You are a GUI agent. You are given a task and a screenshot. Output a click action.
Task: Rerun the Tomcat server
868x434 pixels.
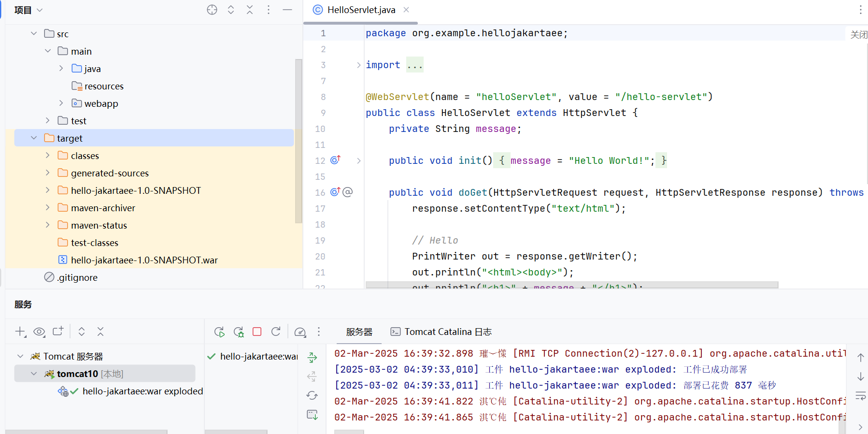coord(219,332)
